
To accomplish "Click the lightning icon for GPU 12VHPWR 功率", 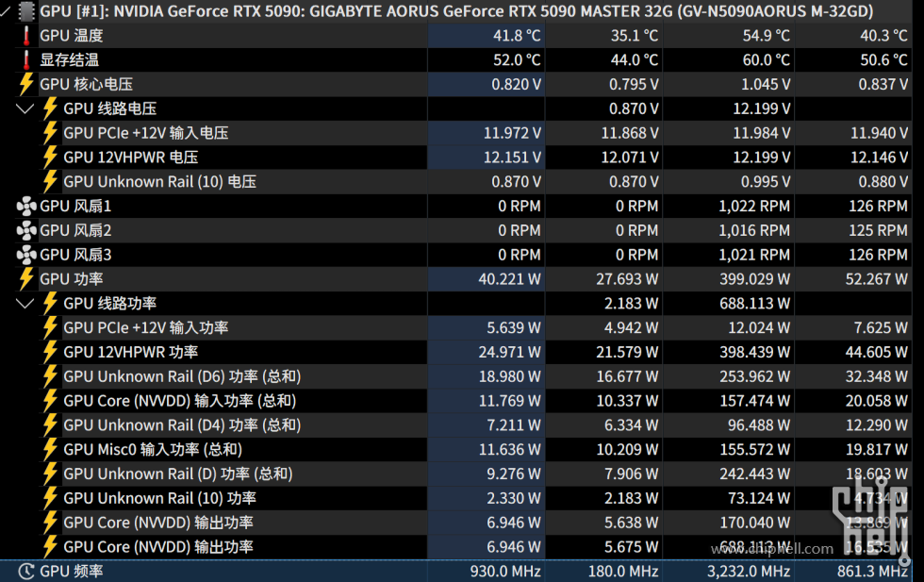I will pyautogui.click(x=50, y=352).
